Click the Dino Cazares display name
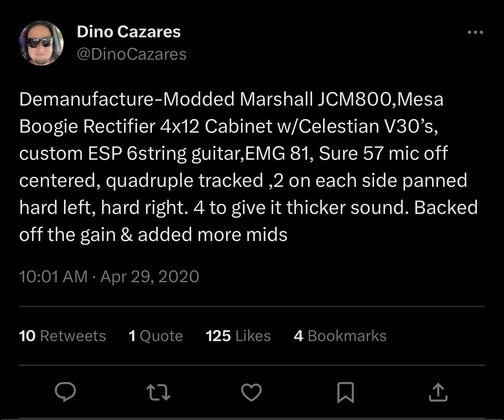Screen dimensions: 504x420 129,32
